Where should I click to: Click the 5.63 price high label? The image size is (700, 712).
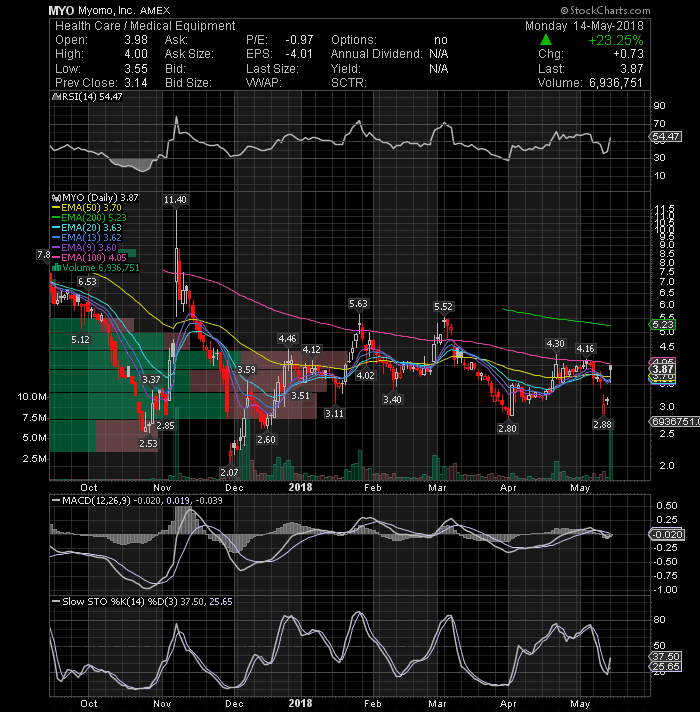coord(358,304)
